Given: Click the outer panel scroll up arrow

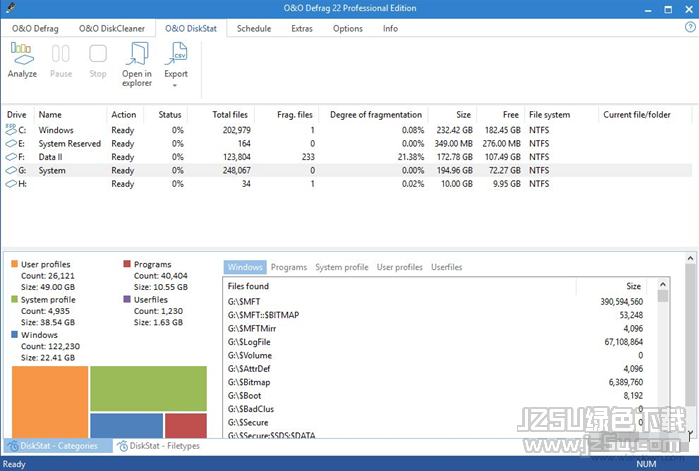Looking at the screenshot, I should 690,258.
